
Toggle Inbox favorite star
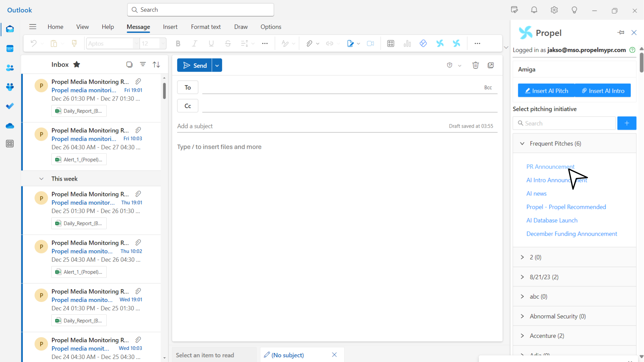(x=77, y=64)
